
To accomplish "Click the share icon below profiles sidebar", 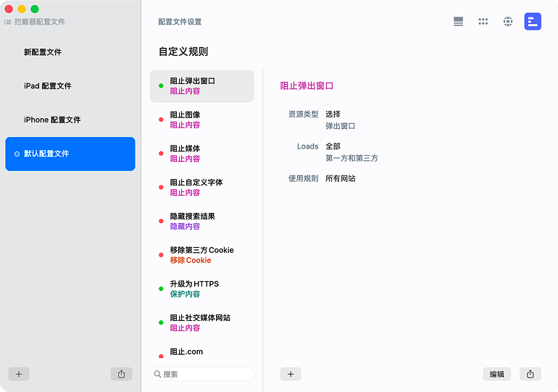I will point(121,374).
